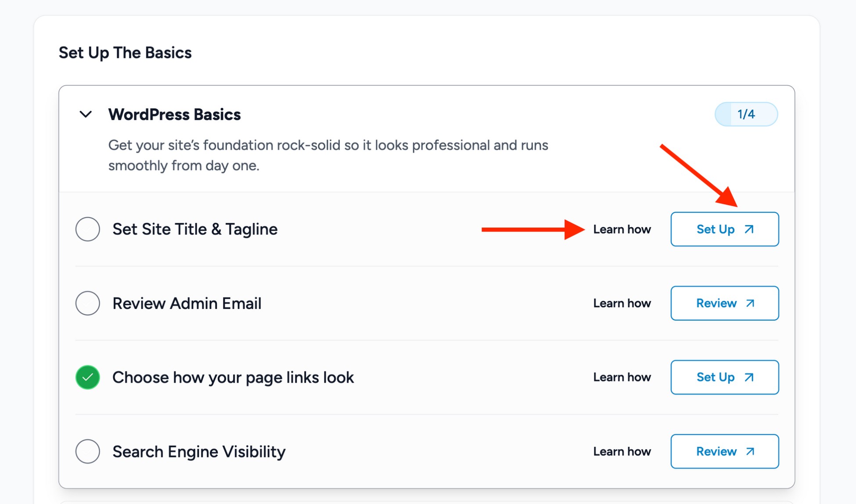Toggle the Review Admin Email circle
Image resolution: width=856 pixels, height=504 pixels.
coord(88,303)
